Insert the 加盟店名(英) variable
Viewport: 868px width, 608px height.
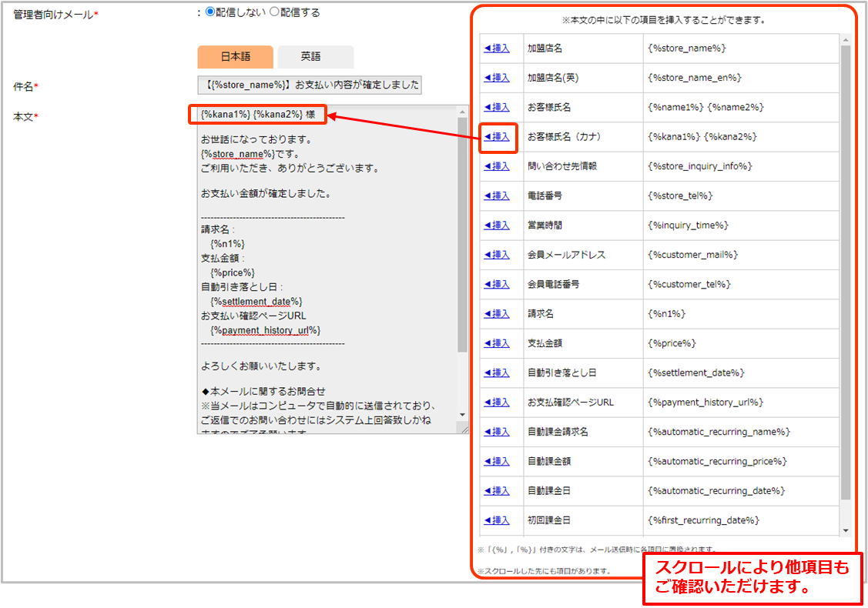click(x=497, y=78)
